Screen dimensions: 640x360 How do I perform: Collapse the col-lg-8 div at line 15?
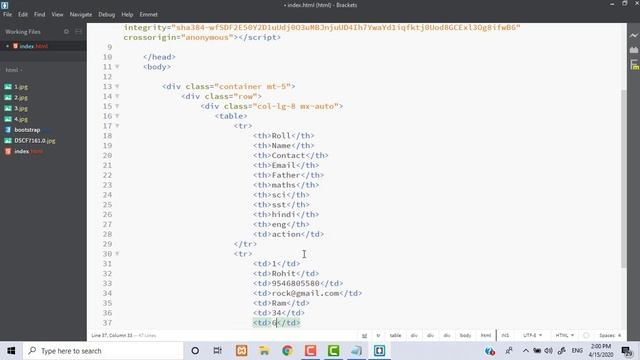click(117, 106)
